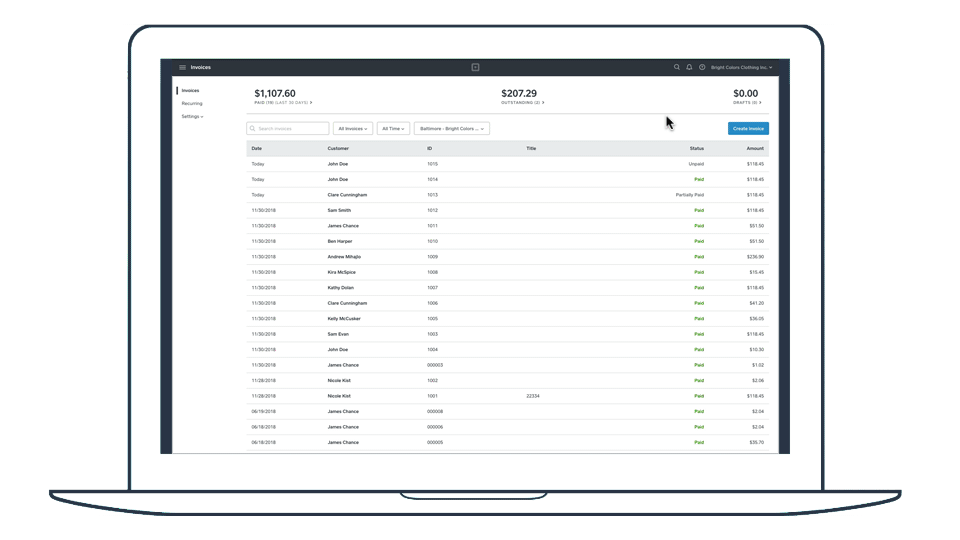Viewport: 960px width, 540px height.
Task: Open James Chance invoice 1011
Action: click(508, 226)
